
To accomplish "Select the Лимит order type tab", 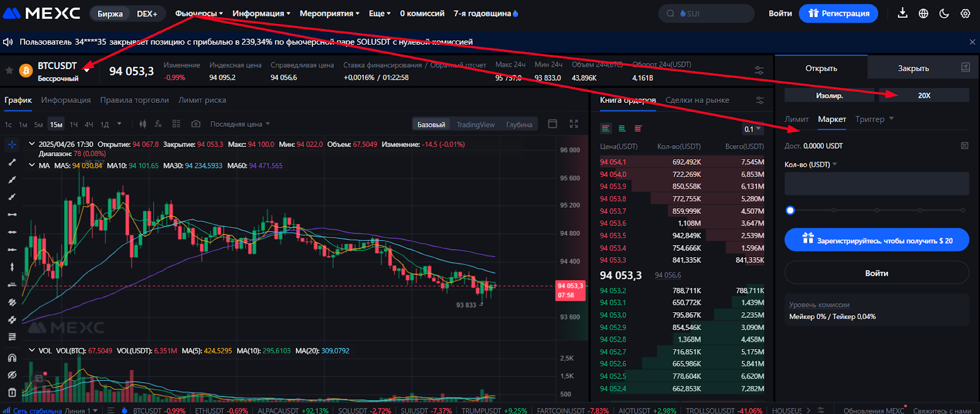I will tap(796, 119).
